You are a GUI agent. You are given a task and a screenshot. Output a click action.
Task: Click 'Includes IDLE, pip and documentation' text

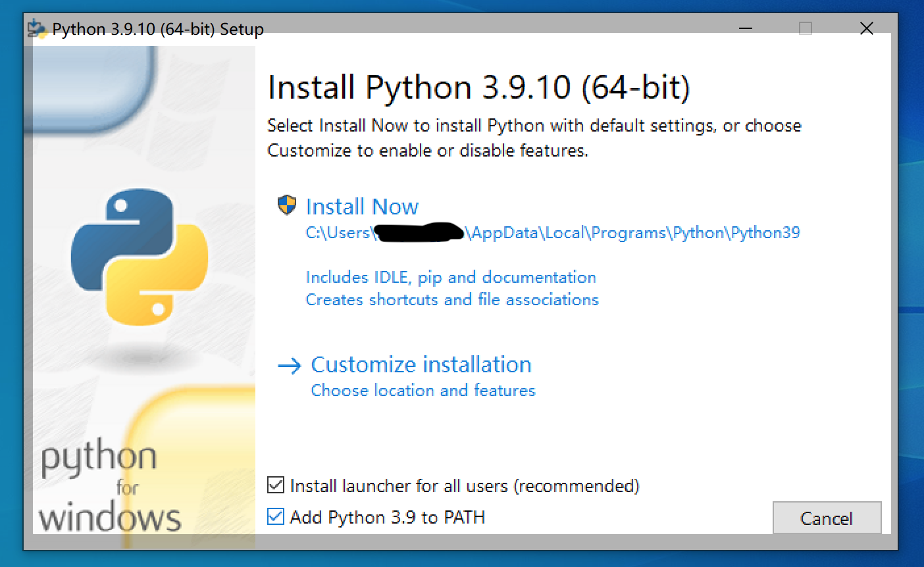[x=451, y=277]
